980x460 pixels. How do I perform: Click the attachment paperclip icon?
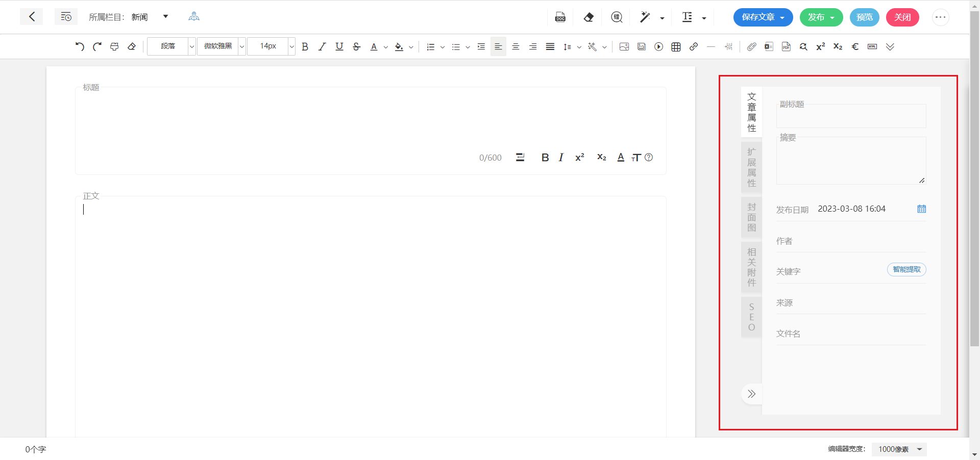click(x=751, y=47)
